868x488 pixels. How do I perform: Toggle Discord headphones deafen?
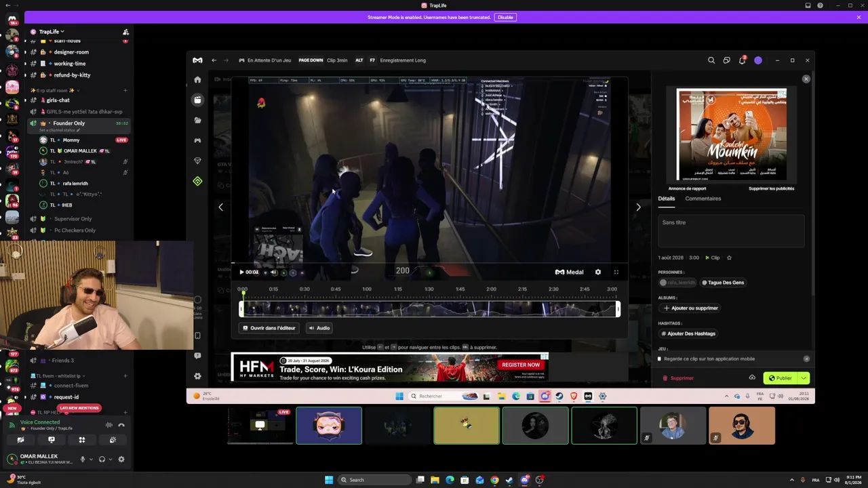tap(102, 459)
